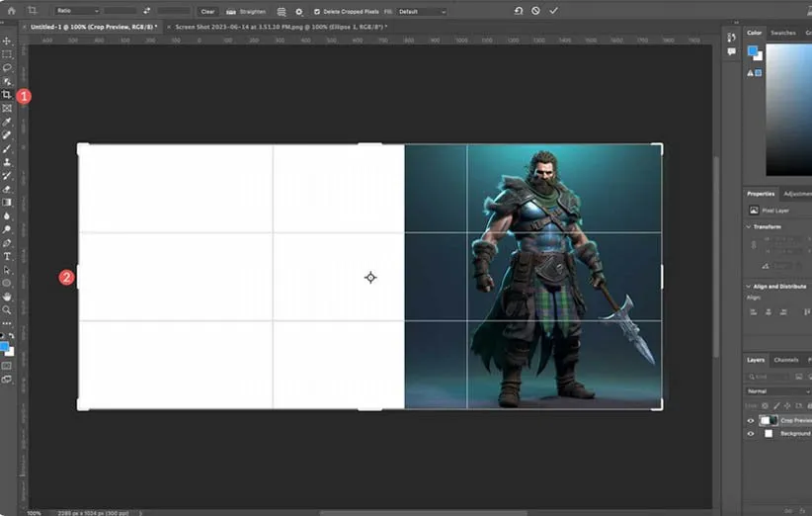Open crop settings gear icon
This screenshot has width=812, height=516.
(298, 11)
